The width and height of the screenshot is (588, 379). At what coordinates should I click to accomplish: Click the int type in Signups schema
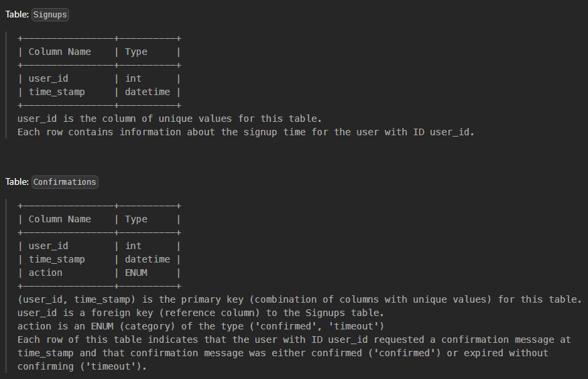[x=133, y=78]
